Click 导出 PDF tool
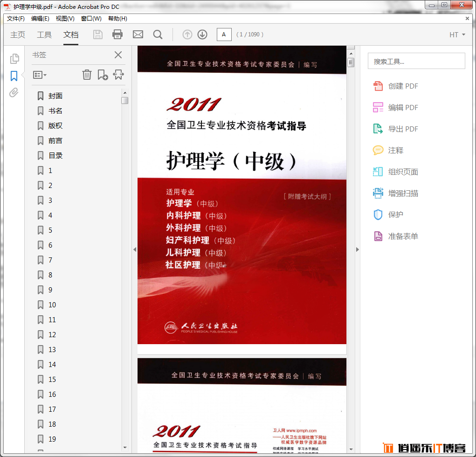Screen dimensions: 476x457 coord(403,129)
